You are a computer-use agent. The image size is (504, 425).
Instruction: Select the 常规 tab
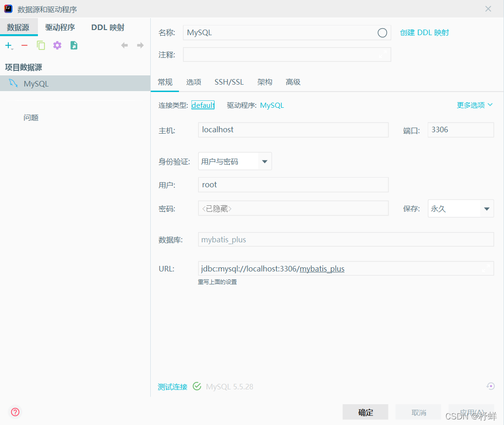click(165, 82)
